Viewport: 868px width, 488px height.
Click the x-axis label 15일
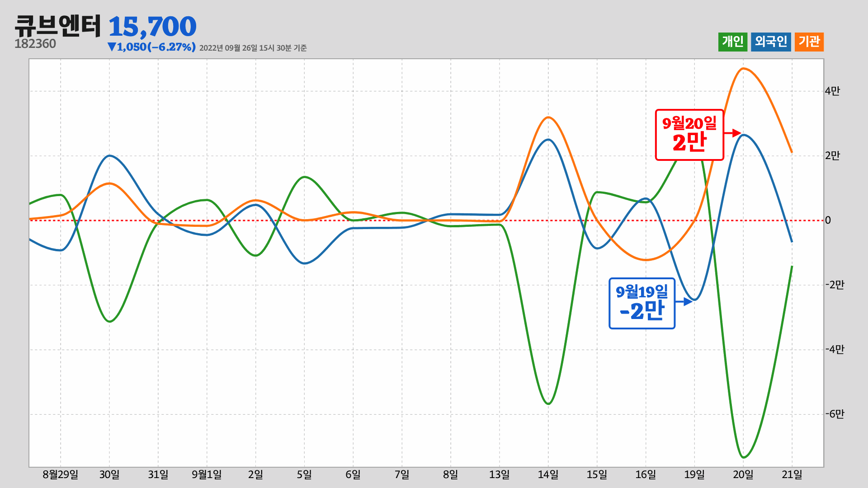point(597,475)
